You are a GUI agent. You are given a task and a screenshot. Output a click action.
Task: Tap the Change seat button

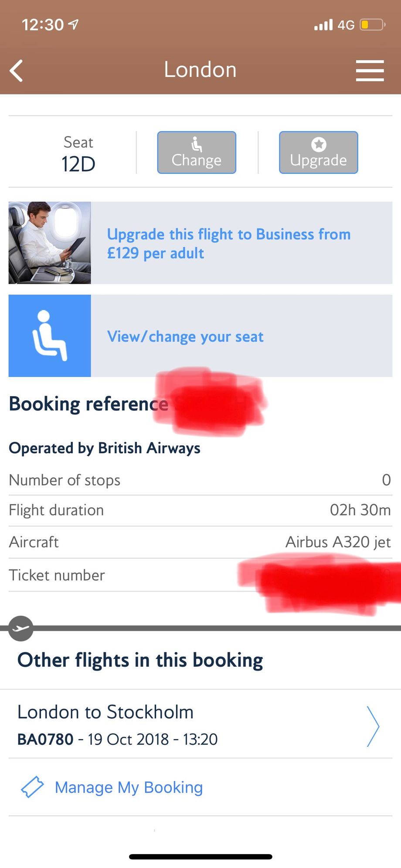pos(197,153)
